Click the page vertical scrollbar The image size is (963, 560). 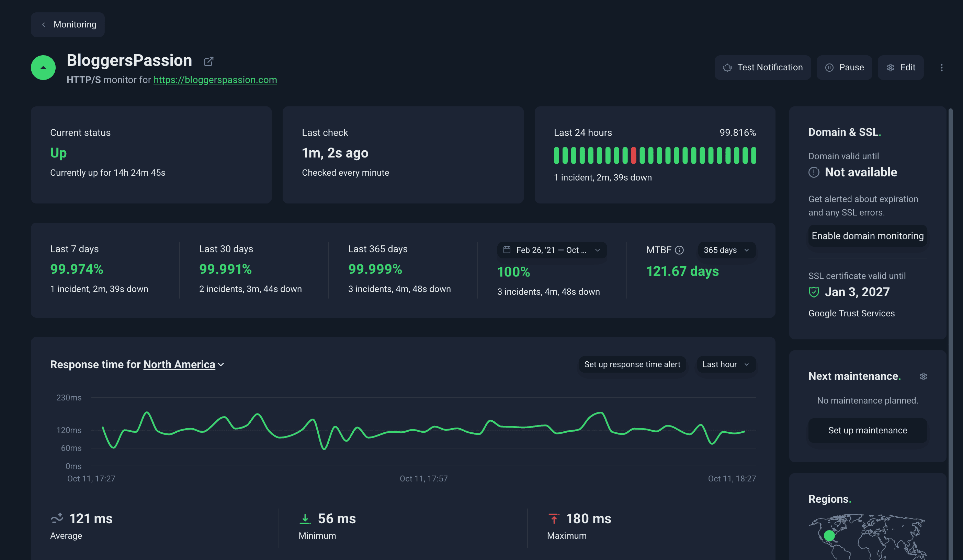pos(950,334)
